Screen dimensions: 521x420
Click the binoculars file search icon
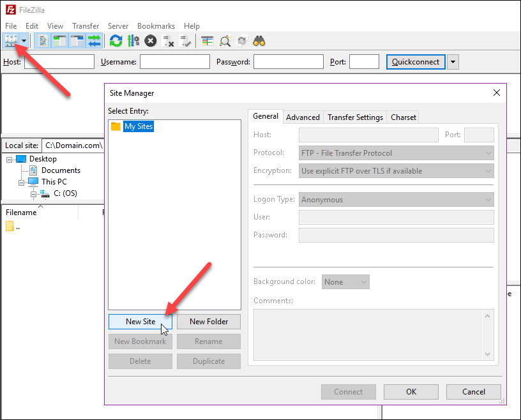[259, 41]
